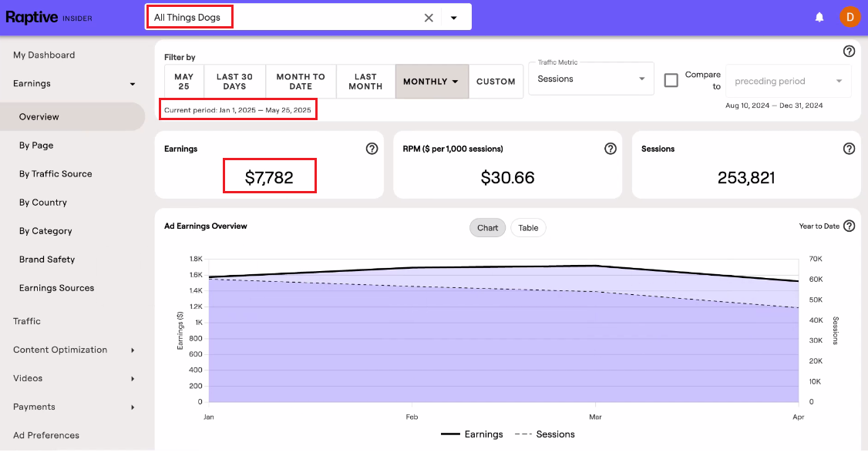This screenshot has width=868, height=459.
Task: Open By Category report
Action: pos(45,231)
